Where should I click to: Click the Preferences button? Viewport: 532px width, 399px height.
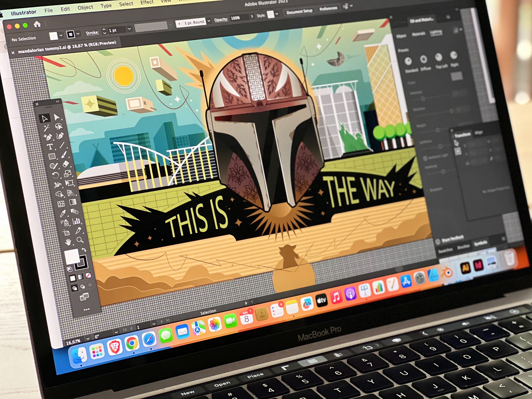328,9
